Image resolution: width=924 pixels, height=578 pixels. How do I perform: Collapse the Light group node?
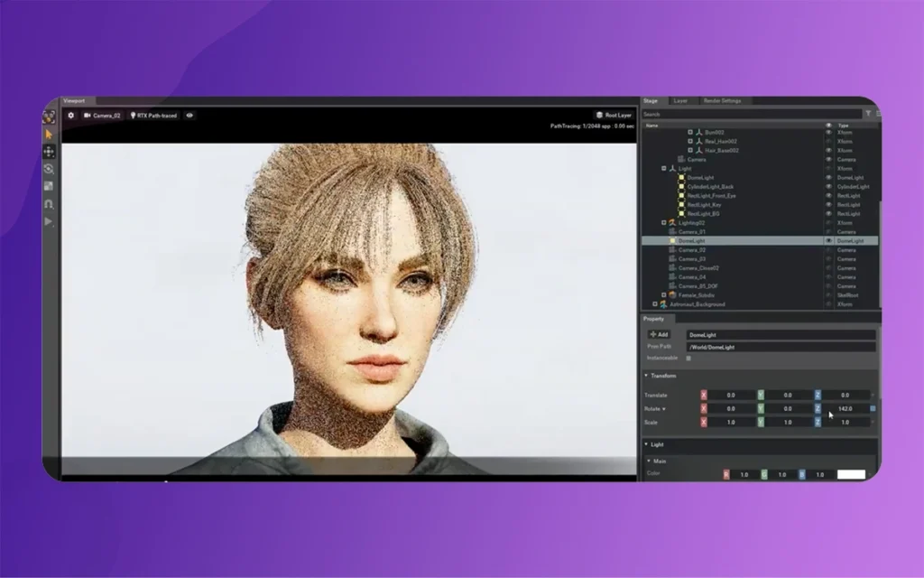click(663, 169)
